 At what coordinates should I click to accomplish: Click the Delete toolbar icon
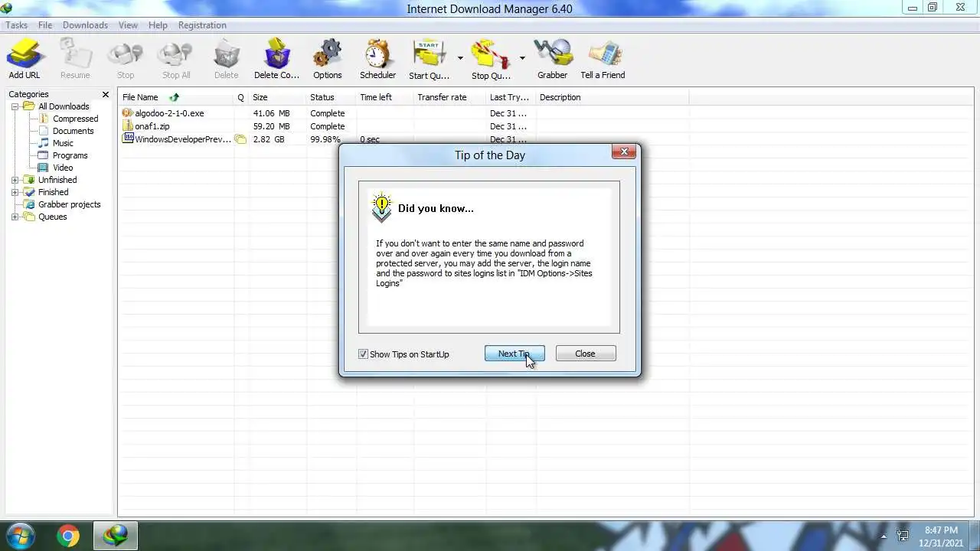226,60
